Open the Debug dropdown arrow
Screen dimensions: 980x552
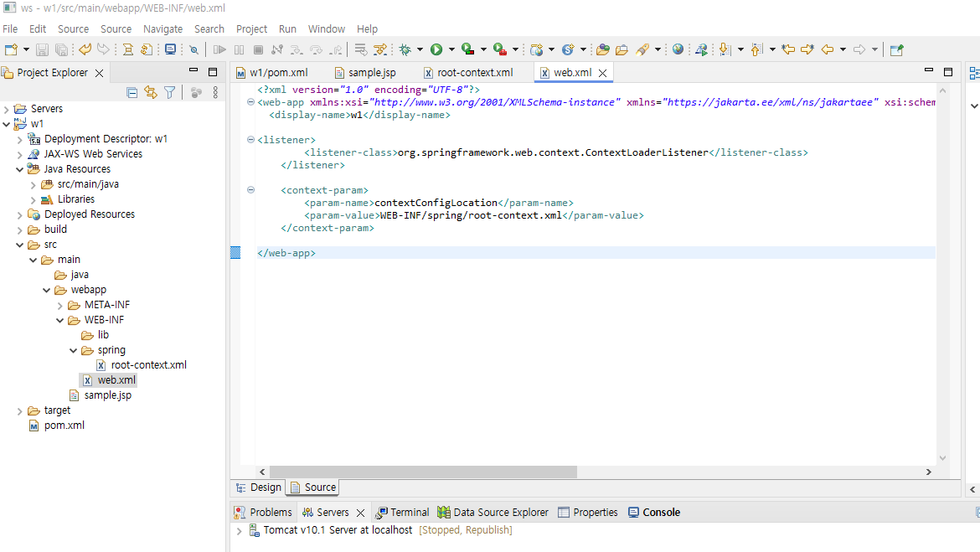[420, 50]
